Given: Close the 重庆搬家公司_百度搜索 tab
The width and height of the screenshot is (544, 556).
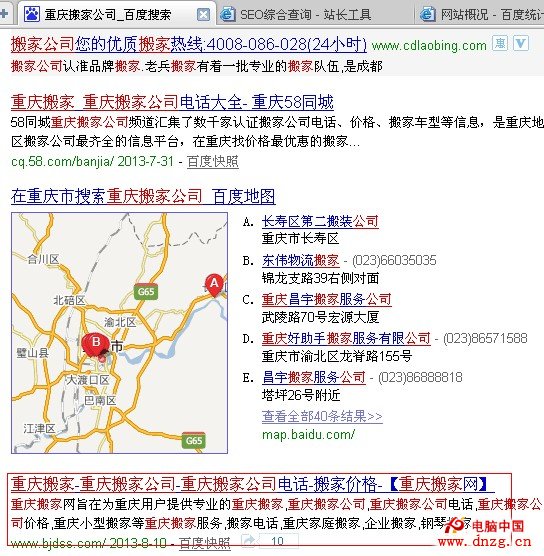Looking at the screenshot, I should (203, 15).
